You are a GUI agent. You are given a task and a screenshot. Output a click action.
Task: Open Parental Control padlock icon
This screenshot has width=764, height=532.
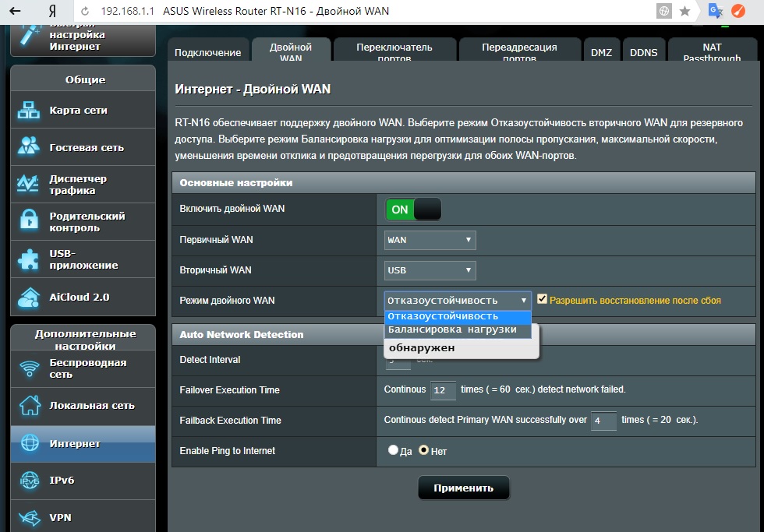29,222
